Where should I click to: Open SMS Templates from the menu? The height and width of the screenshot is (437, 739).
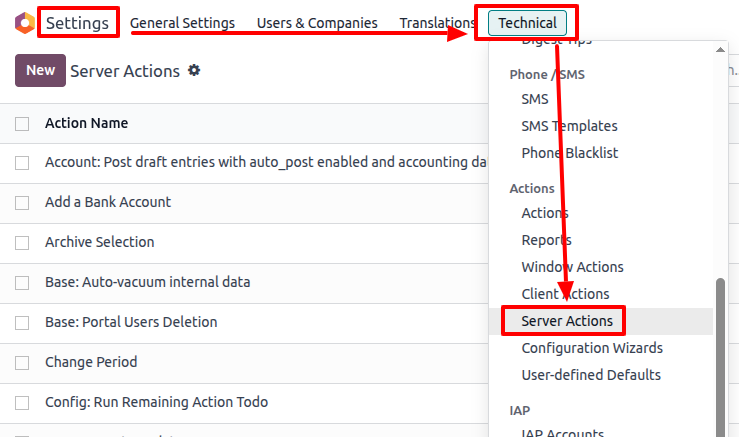(569, 126)
